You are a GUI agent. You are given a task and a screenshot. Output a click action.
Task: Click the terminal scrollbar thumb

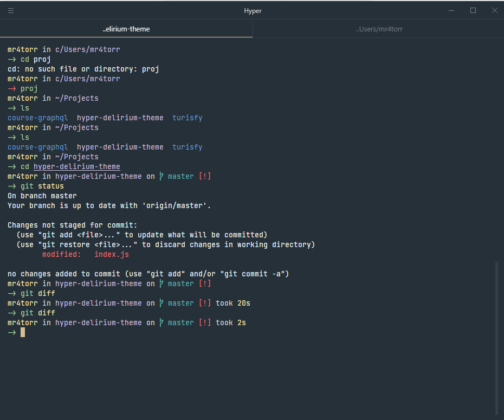coord(496,338)
